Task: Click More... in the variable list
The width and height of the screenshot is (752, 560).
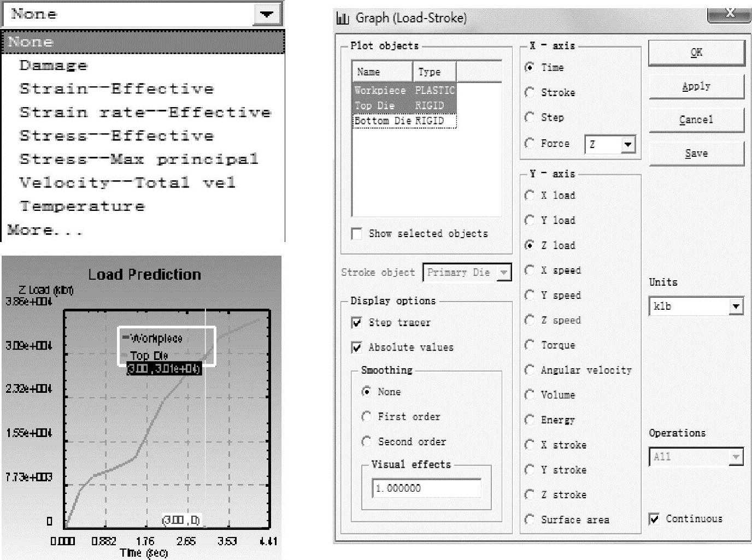Action: (45, 230)
